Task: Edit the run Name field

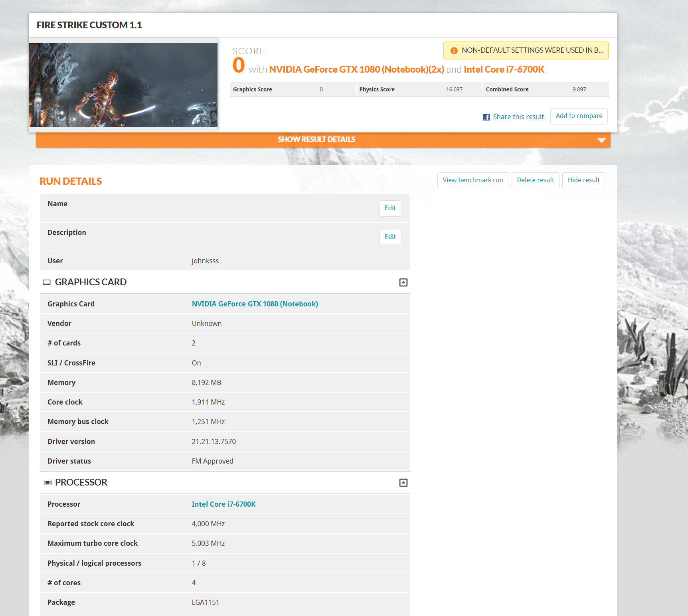Action: pyautogui.click(x=390, y=208)
